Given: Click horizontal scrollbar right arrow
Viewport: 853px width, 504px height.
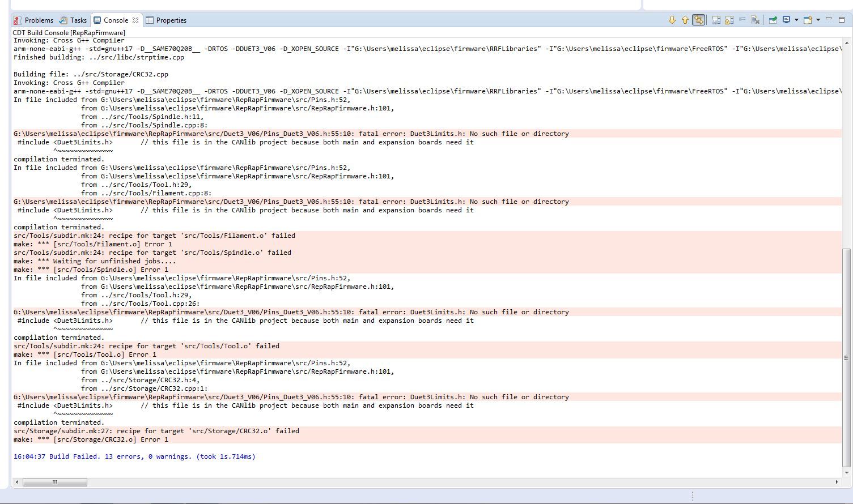Looking at the screenshot, I should (x=837, y=482).
